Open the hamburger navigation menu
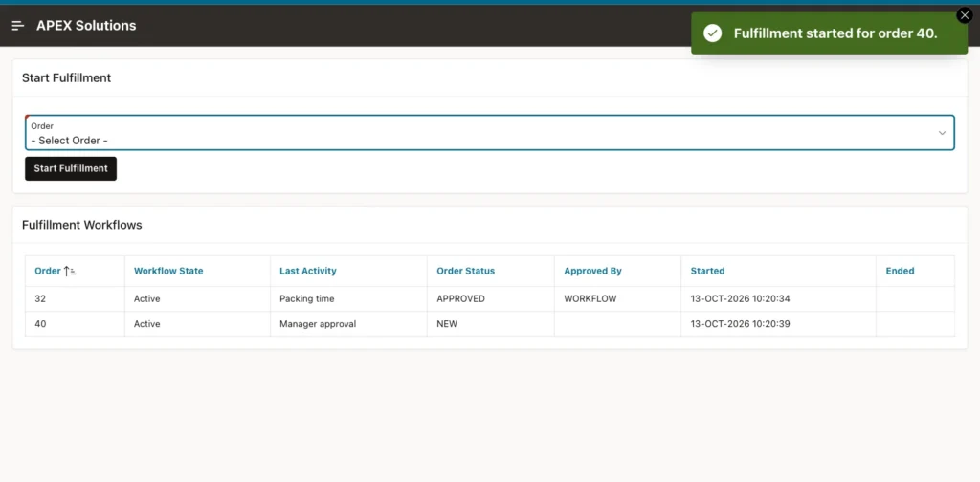980x482 pixels. (x=18, y=26)
